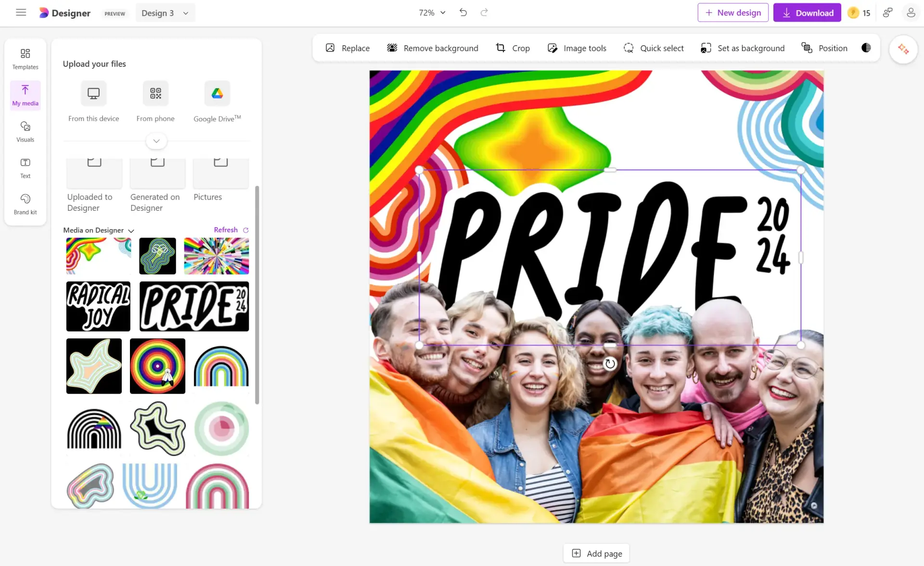Select the My media sidebar tab
This screenshot has width=924, height=566.
click(x=25, y=95)
